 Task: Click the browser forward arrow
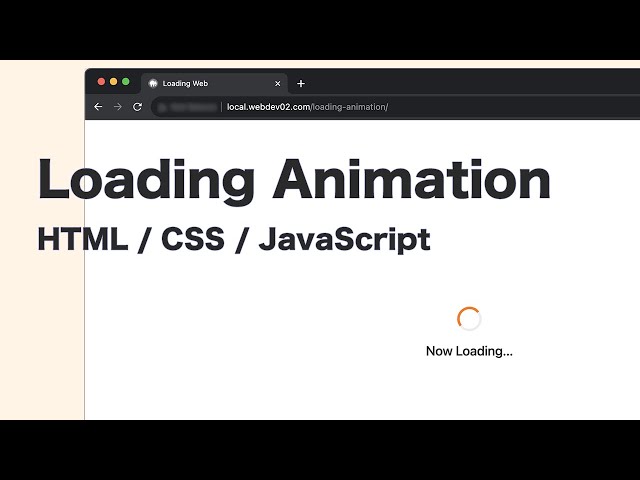(x=118, y=107)
